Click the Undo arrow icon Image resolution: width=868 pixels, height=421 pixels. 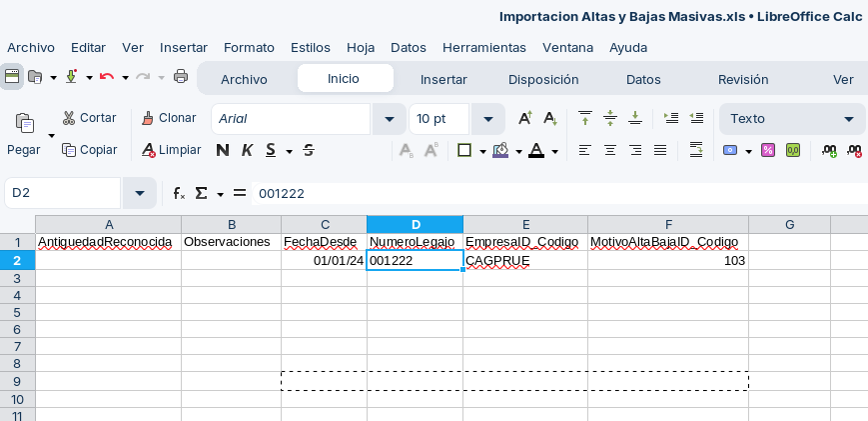[106, 77]
